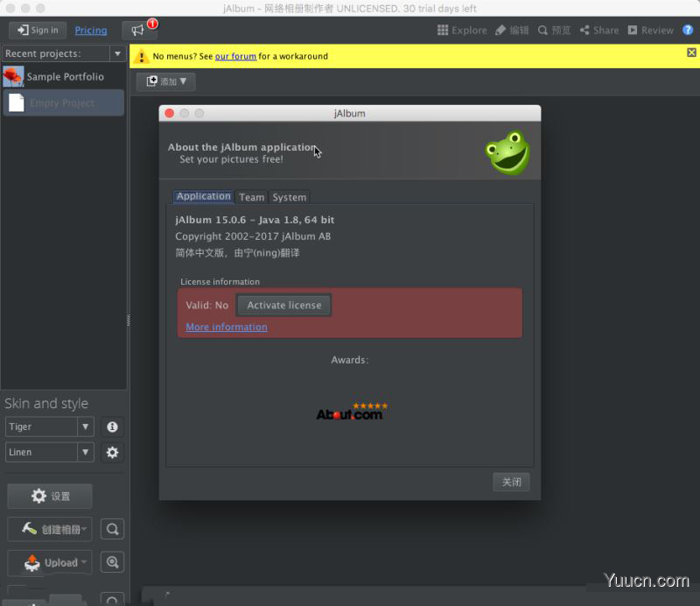The height and width of the screenshot is (606, 700).
Task: Follow the our forum link
Action: click(235, 56)
